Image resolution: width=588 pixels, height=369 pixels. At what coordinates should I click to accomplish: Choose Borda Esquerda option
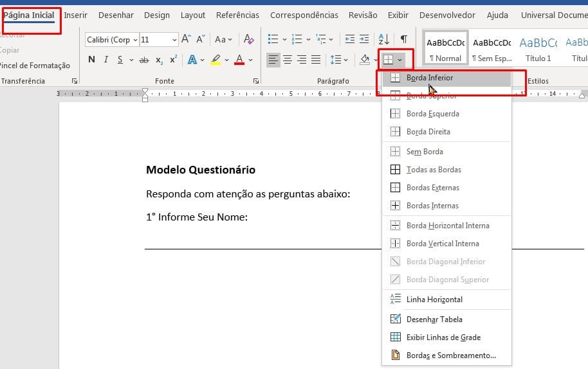pyautogui.click(x=446, y=114)
